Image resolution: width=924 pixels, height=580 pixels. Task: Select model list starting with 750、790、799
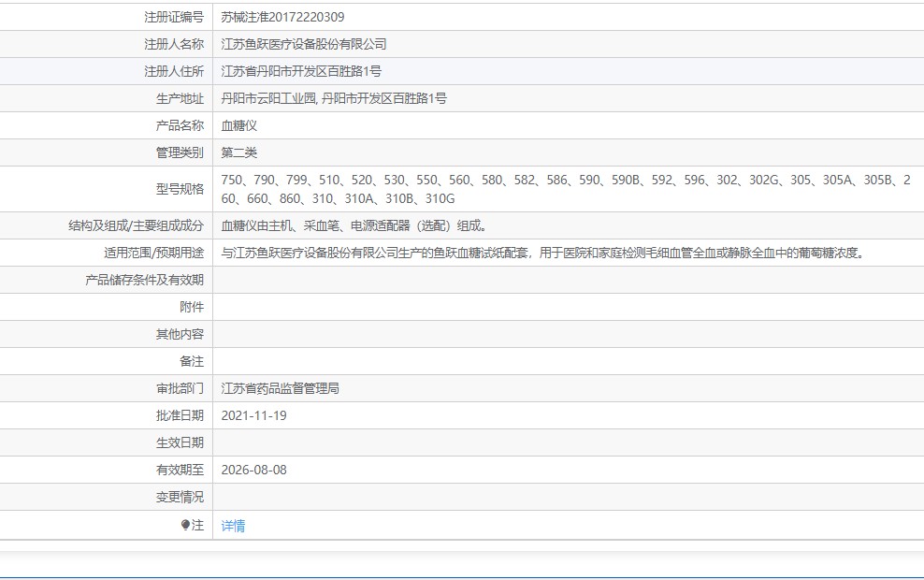(x=566, y=189)
